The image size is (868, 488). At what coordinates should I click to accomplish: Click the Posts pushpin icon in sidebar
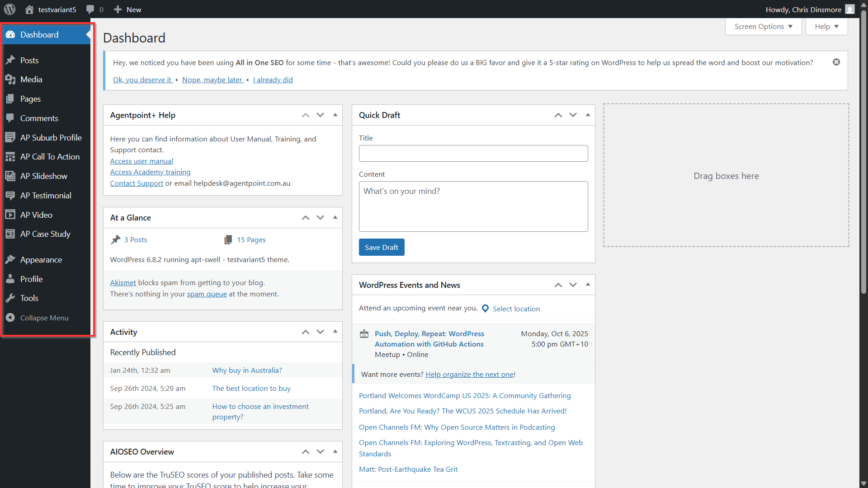[x=10, y=60]
